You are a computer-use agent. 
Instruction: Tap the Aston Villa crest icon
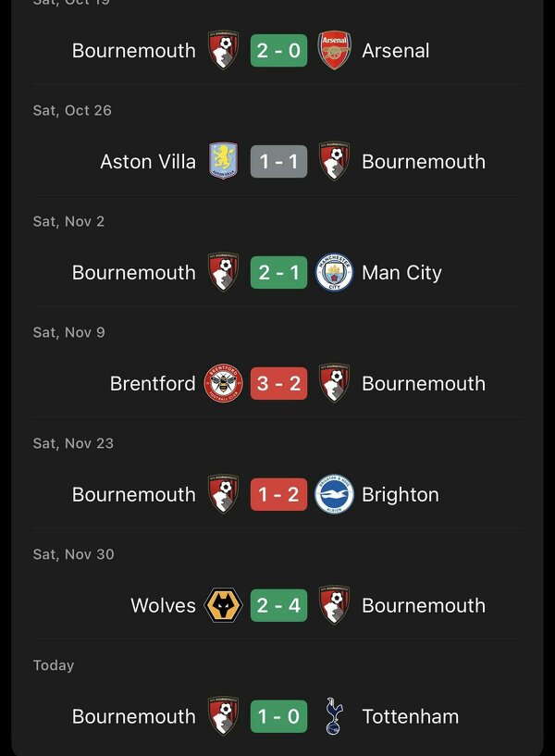click(223, 162)
